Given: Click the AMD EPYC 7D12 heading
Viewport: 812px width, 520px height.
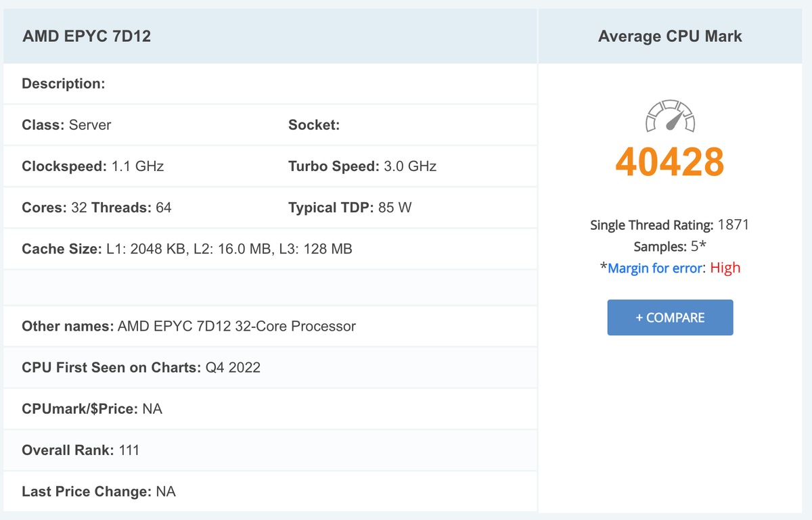Looking at the screenshot, I should coord(87,37).
